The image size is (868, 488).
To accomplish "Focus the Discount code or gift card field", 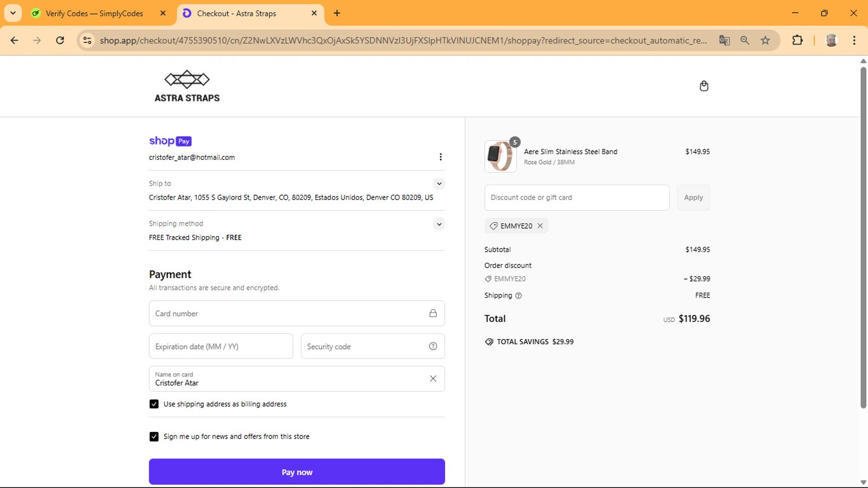I will coord(577,197).
